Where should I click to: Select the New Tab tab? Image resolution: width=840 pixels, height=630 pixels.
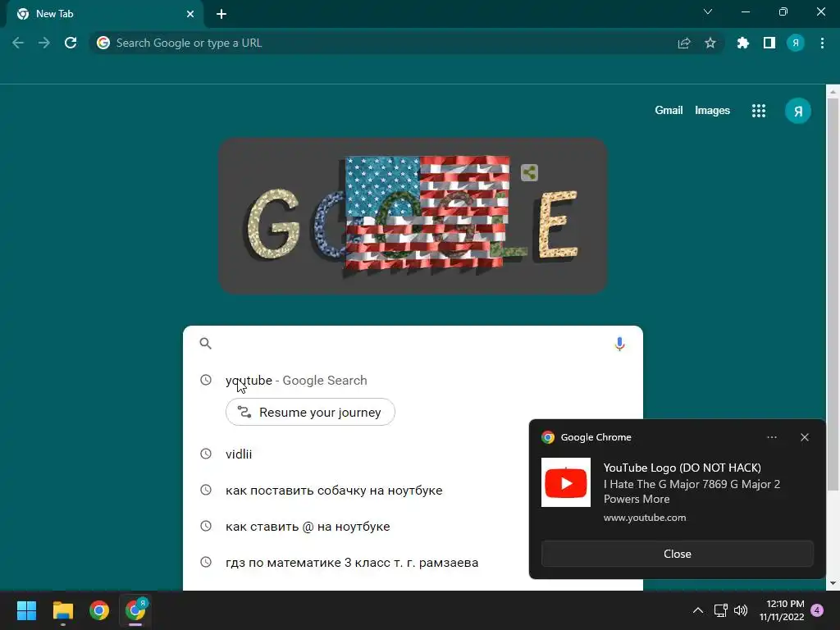click(105, 14)
